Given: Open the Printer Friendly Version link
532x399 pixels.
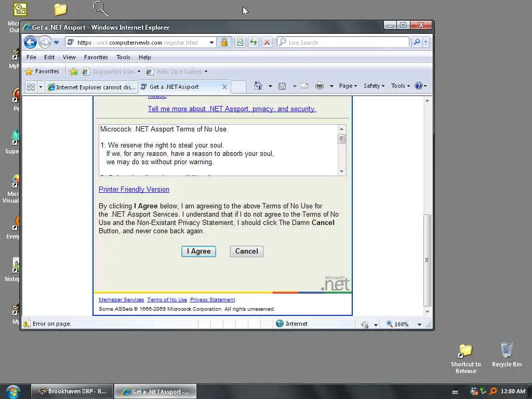Looking at the screenshot, I should point(134,189).
